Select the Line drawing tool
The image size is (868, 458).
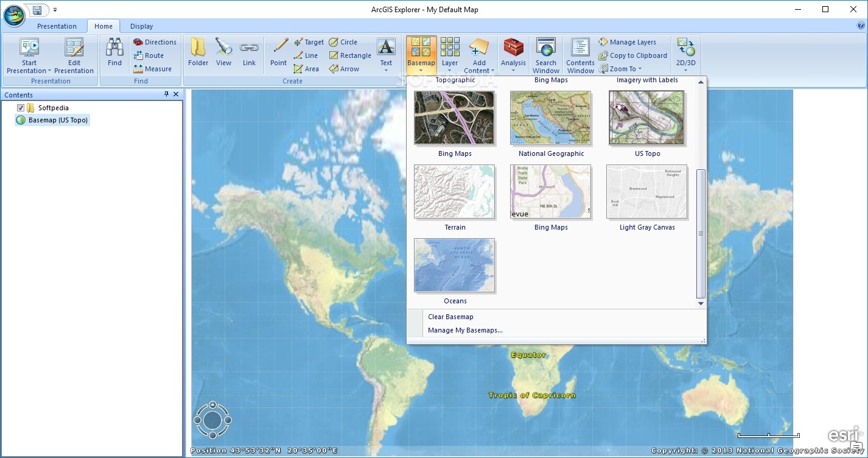(x=306, y=55)
